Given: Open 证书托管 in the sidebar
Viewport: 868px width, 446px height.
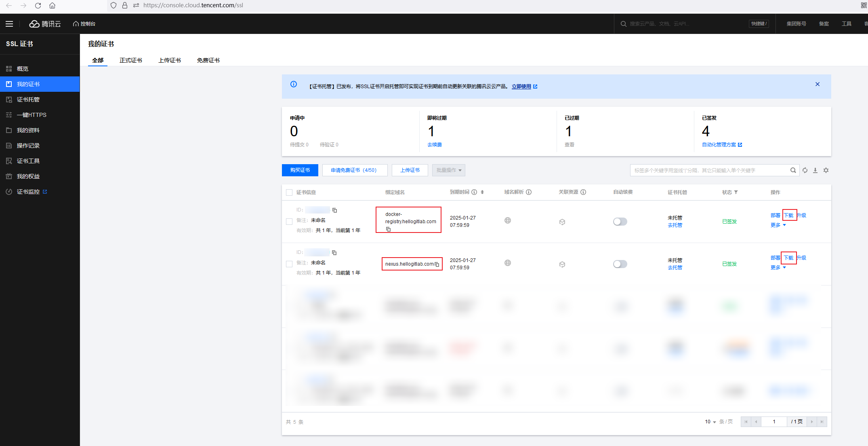Looking at the screenshot, I should [x=40, y=99].
